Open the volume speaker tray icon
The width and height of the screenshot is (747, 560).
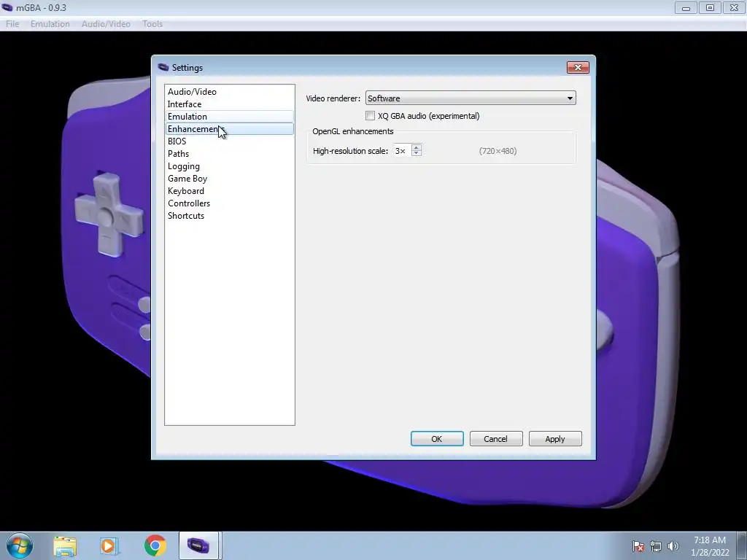673,546
